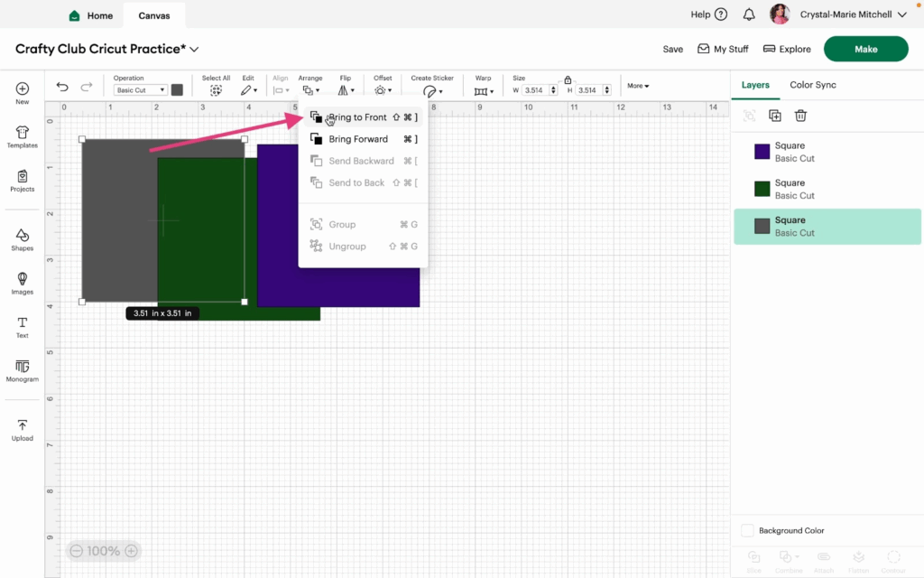
Task: Click the group icon in Layers panel
Action: (x=750, y=116)
